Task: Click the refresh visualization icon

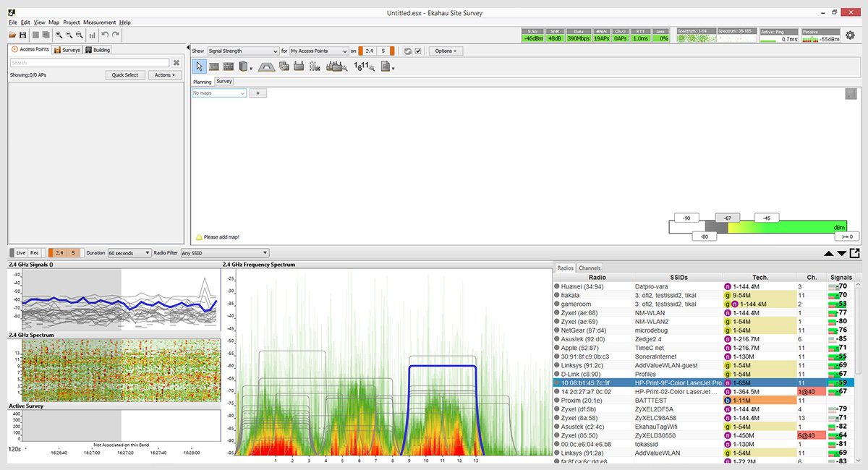Action: 407,51
